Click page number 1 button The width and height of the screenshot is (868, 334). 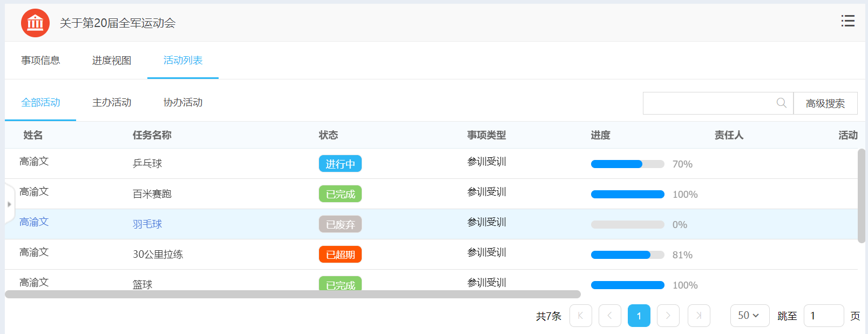[639, 316]
